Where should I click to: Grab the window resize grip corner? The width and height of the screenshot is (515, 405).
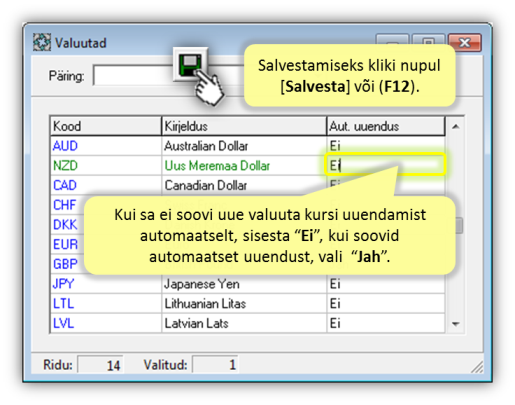point(477,366)
